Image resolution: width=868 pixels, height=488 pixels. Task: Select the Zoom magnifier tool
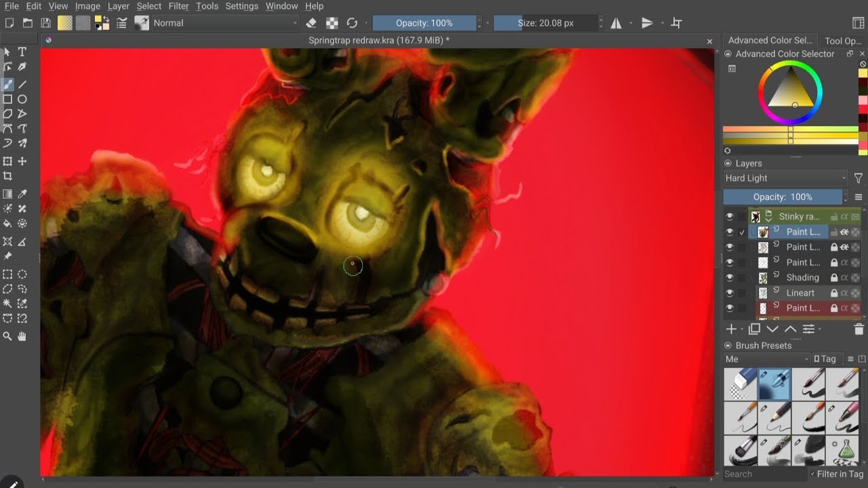coord(7,335)
